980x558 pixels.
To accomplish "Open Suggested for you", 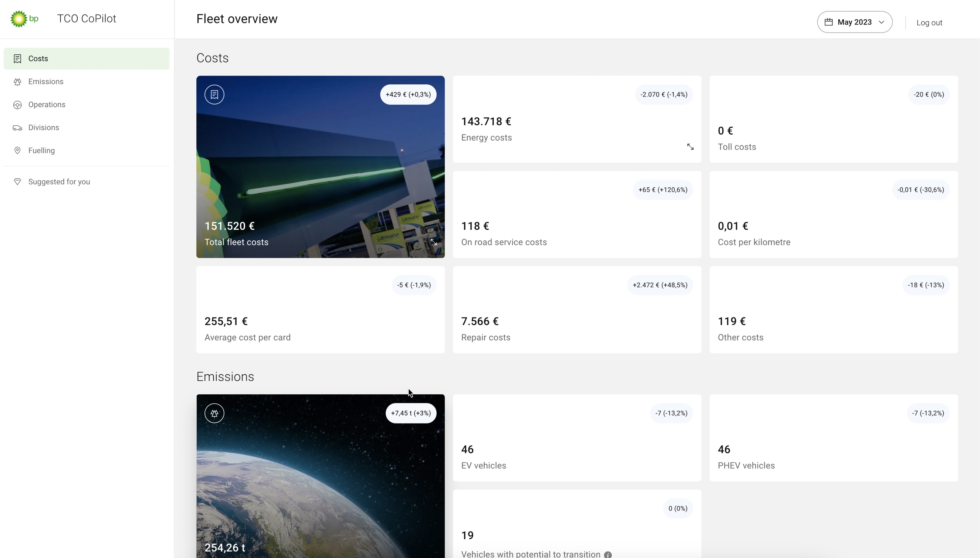I will pos(86,182).
